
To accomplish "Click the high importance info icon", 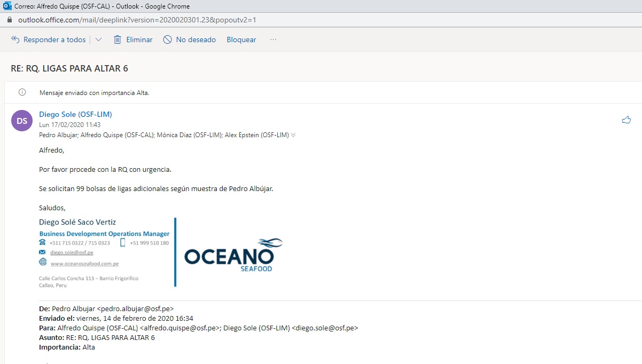I will [22, 92].
